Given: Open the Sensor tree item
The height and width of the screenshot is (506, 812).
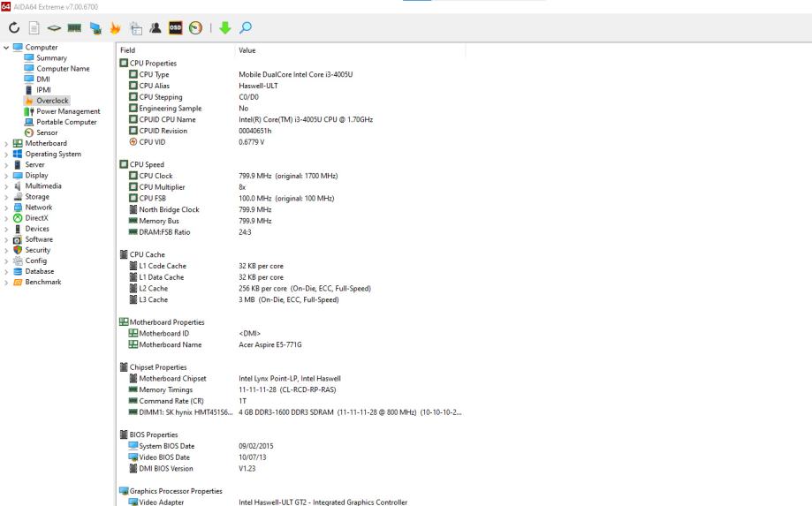Looking at the screenshot, I should [47, 132].
